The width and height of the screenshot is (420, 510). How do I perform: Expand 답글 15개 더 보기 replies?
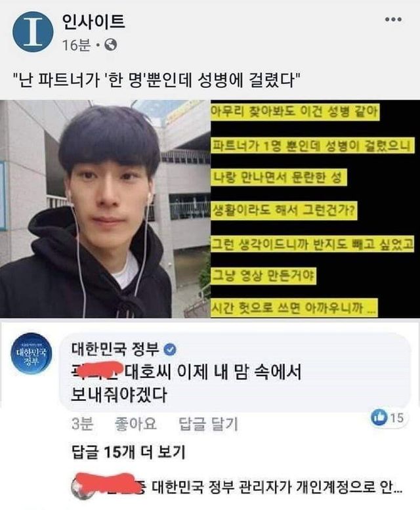pyautogui.click(x=129, y=452)
